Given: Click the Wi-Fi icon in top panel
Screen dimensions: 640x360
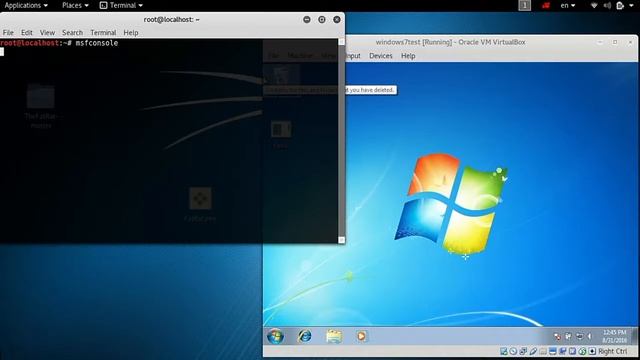Looking at the screenshot, I should (x=594, y=5).
